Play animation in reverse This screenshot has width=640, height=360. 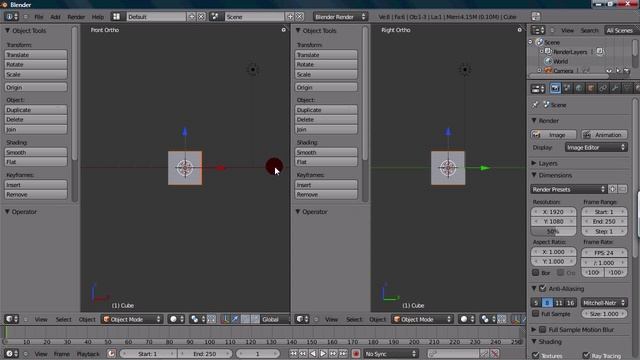click(x=313, y=353)
